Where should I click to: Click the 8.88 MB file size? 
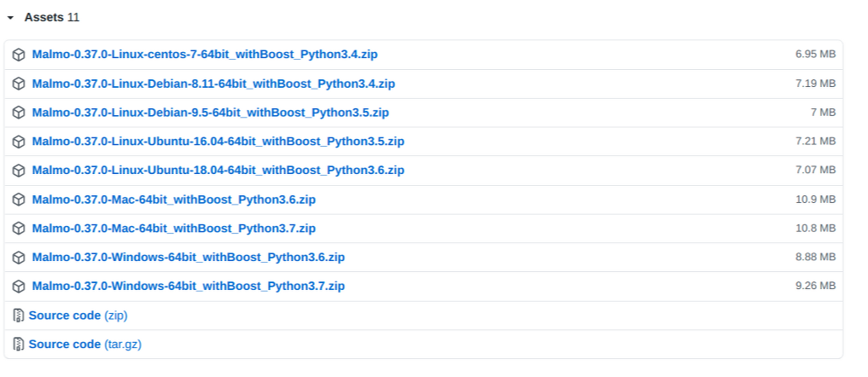pos(815,257)
